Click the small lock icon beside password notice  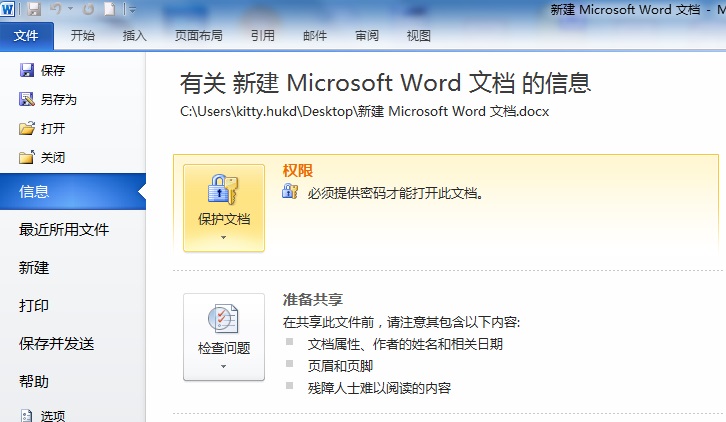[290, 191]
